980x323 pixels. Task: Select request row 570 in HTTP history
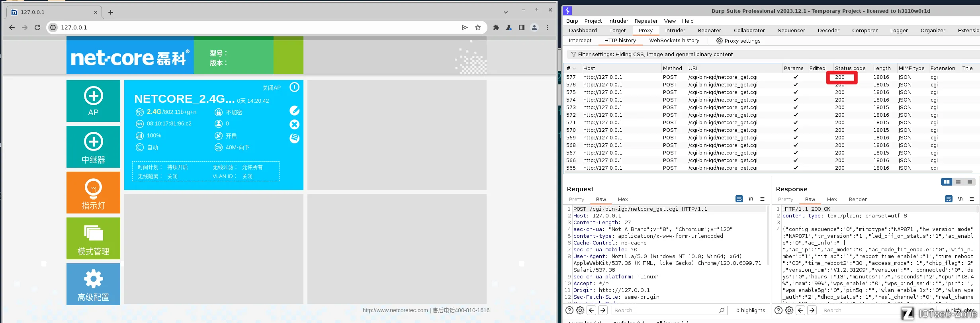coord(772,130)
